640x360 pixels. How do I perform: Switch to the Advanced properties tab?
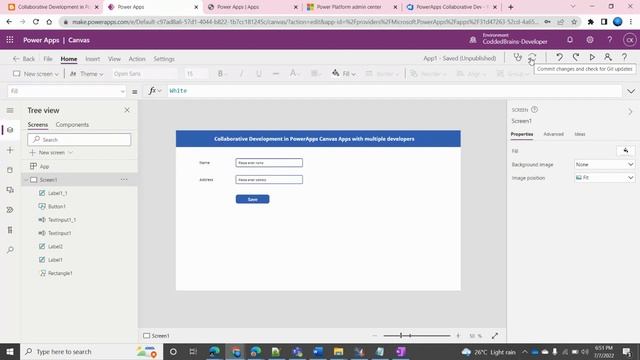click(553, 134)
